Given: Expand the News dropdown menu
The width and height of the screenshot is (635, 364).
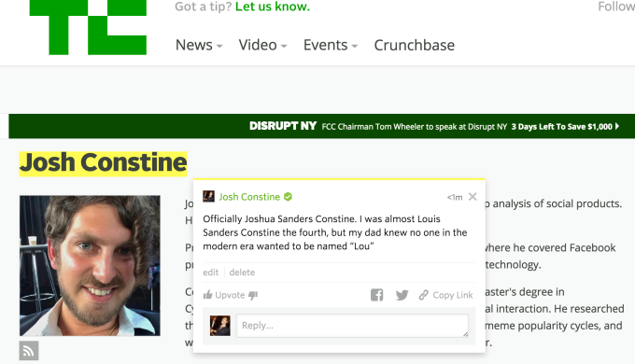Looking at the screenshot, I should pyautogui.click(x=199, y=45).
